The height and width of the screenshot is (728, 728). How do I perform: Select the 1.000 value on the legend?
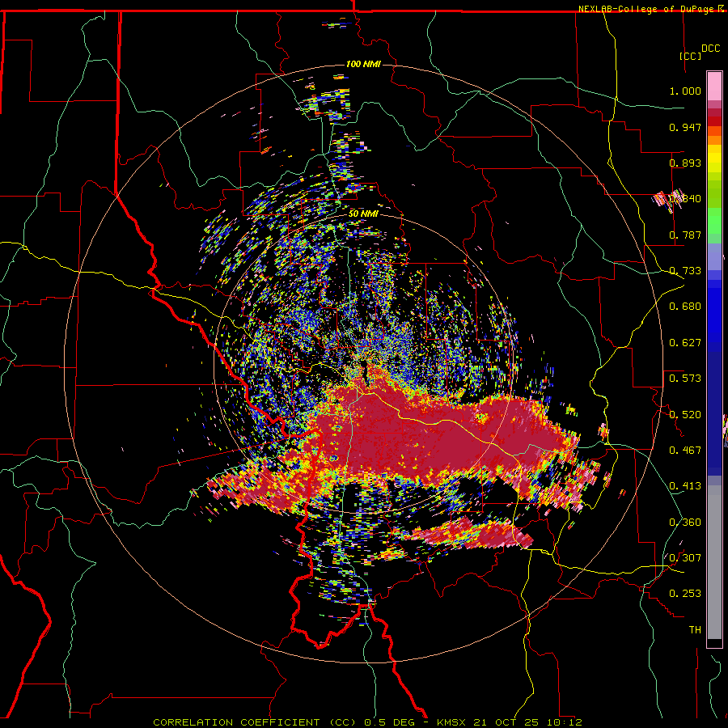pos(685,91)
